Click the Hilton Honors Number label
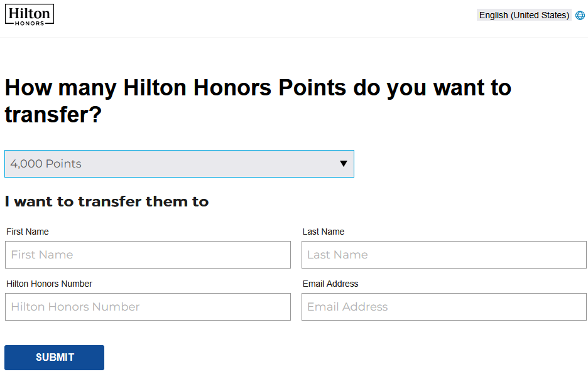 click(49, 284)
